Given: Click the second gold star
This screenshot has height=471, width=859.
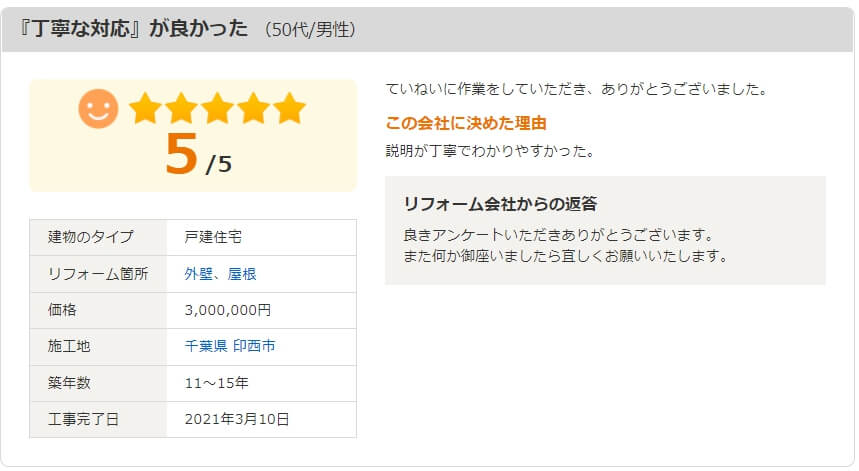Looking at the screenshot, I should tap(181, 108).
